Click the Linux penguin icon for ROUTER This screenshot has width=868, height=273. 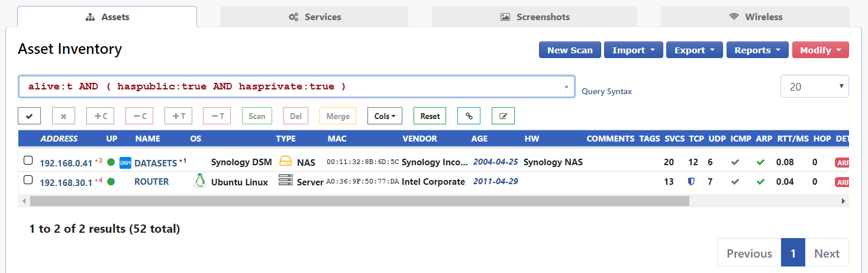pyautogui.click(x=199, y=181)
